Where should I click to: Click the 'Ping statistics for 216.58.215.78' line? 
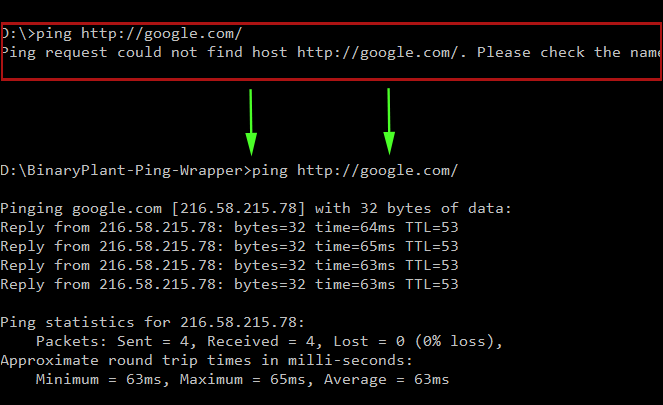point(152,323)
